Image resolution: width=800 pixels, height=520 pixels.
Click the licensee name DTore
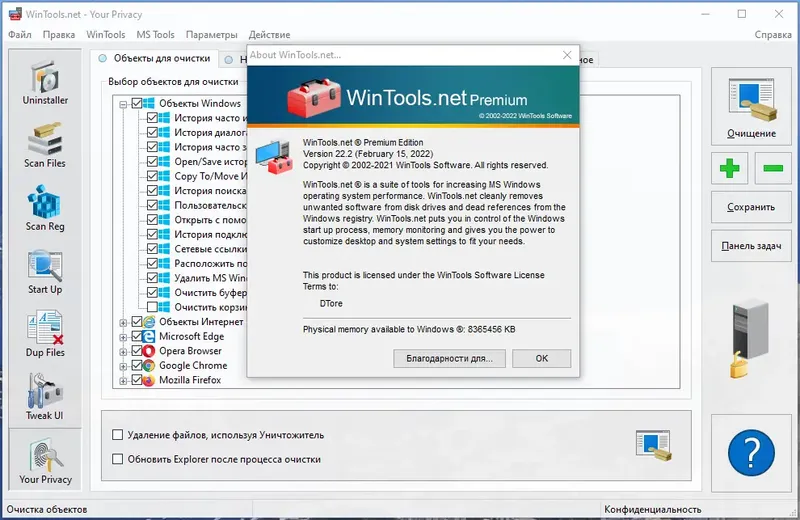[x=331, y=303]
